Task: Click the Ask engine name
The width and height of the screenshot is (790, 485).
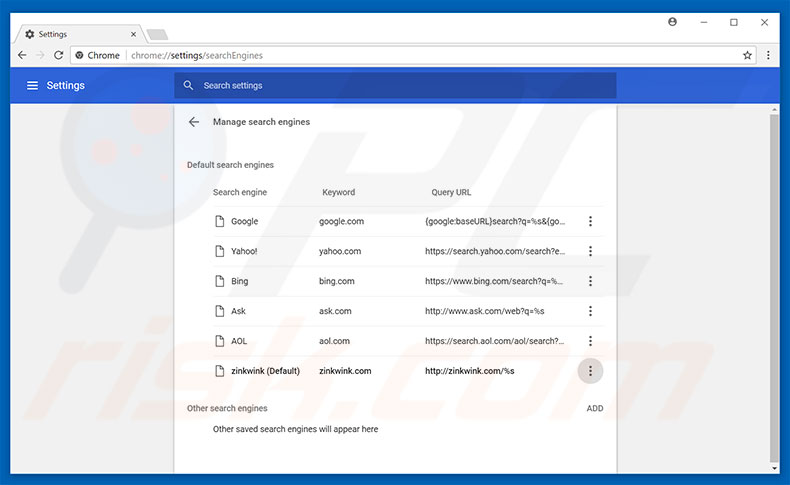Action: (238, 311)
